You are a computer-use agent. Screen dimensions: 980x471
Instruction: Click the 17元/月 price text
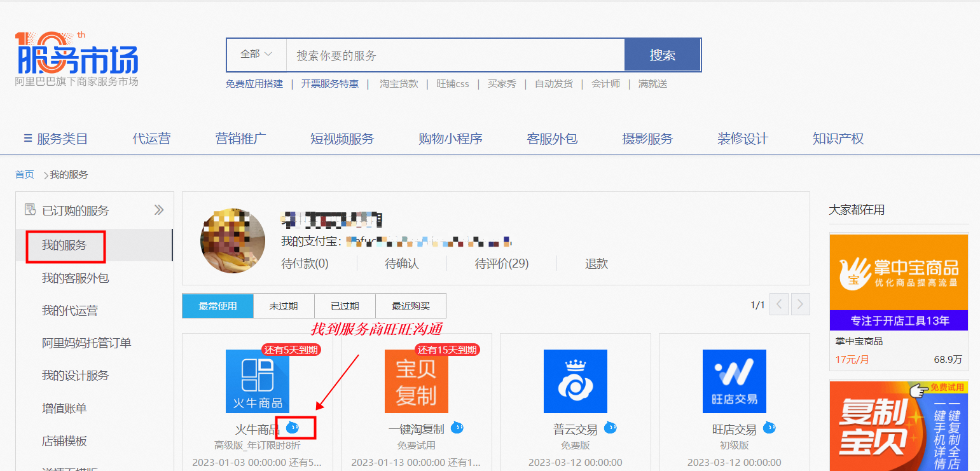(851, 360)
